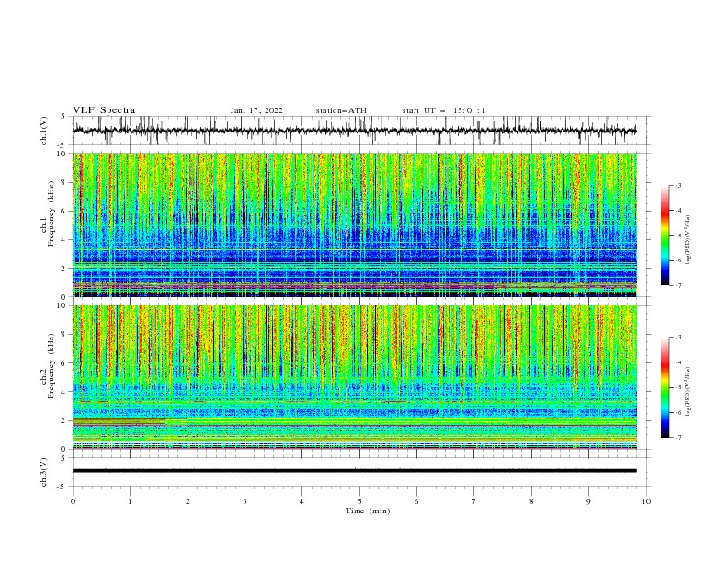This screenshot has width=728, height=563.
Task: Click the 'Time (min)' x-axis label
Action: point(368,511)
